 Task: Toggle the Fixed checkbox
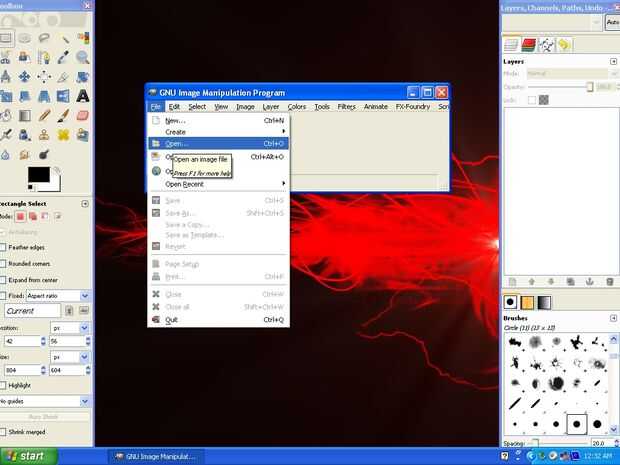pos(3,296)
